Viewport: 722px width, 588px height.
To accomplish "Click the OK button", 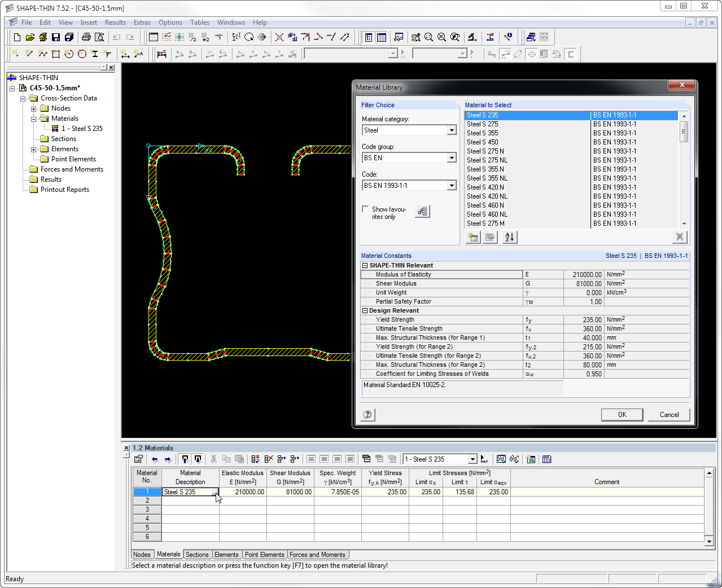I will (x=622, y=415).
